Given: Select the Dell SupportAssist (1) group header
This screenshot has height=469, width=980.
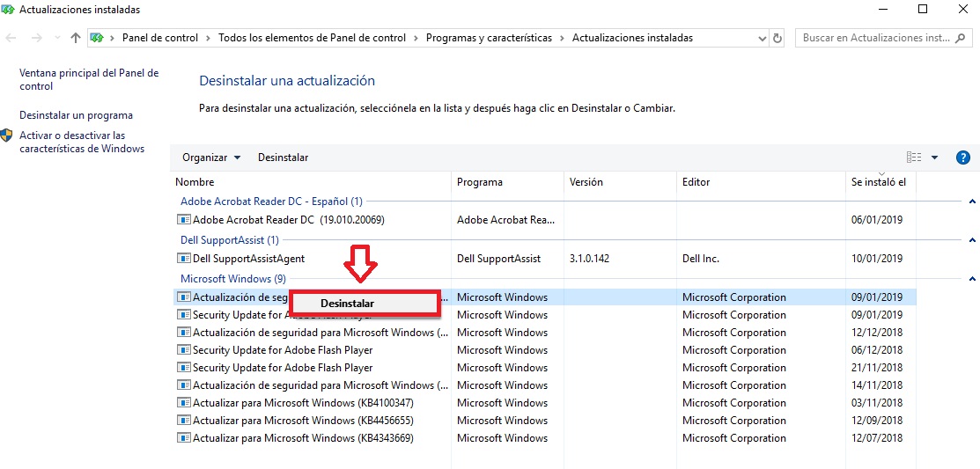Looking at the screenshot, I should point(230,240).
